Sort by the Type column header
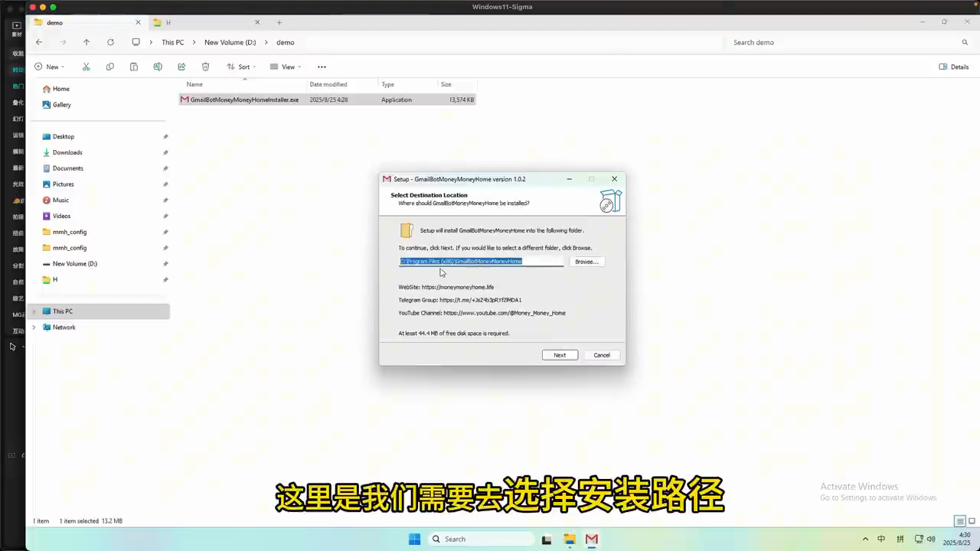Screen dimensions: 980x551 click(407, 84)
